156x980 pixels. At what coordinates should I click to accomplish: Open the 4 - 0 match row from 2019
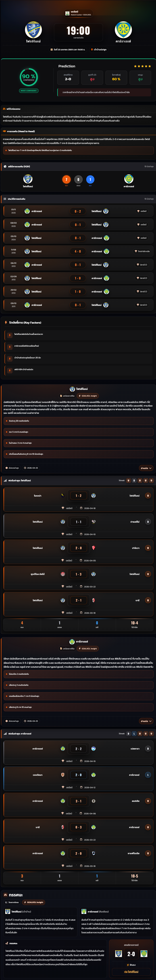78,252
